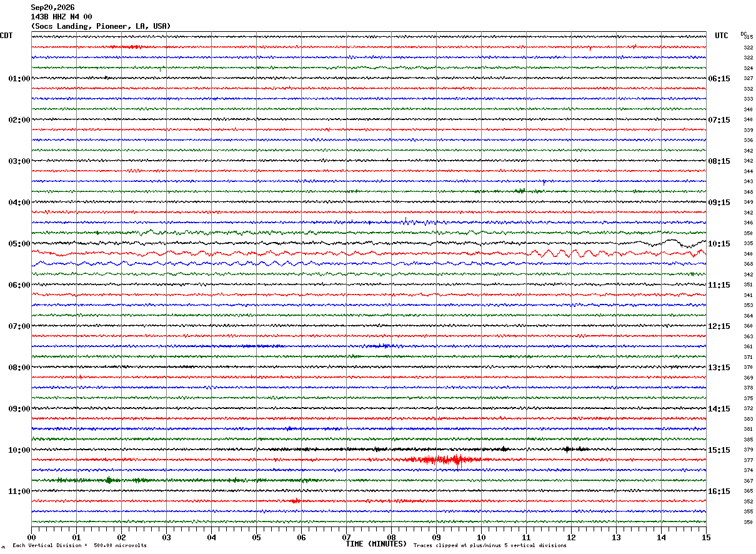Click the Sep20,2026 date header
The height and width of the screenshot is (554, 756).
coord(52,8)
